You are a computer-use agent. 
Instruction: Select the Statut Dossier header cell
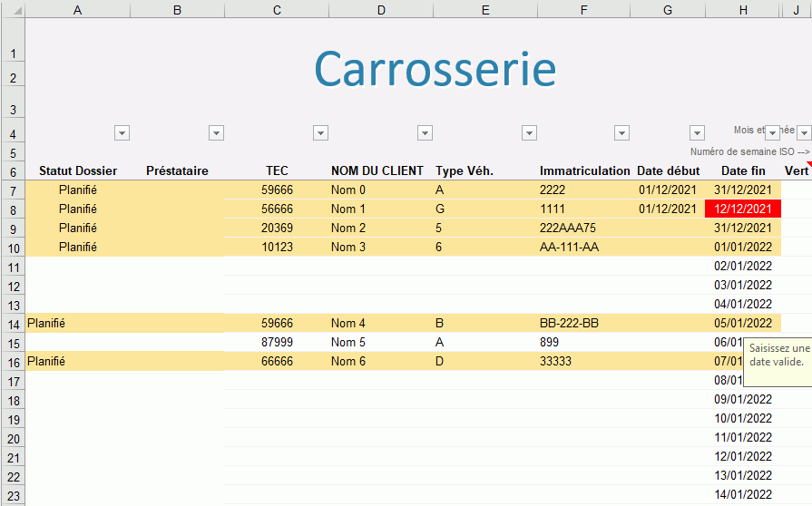pos(78,170)
